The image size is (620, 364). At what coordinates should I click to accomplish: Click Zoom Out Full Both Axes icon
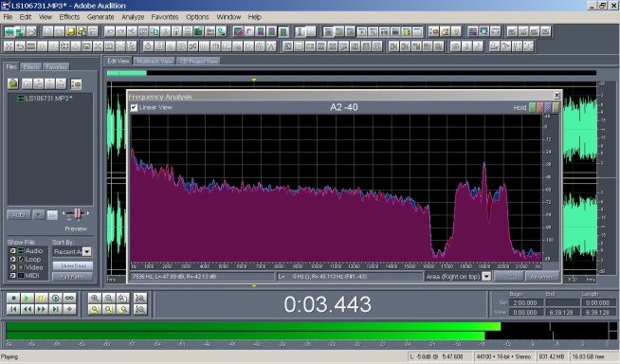coord(123,298)
